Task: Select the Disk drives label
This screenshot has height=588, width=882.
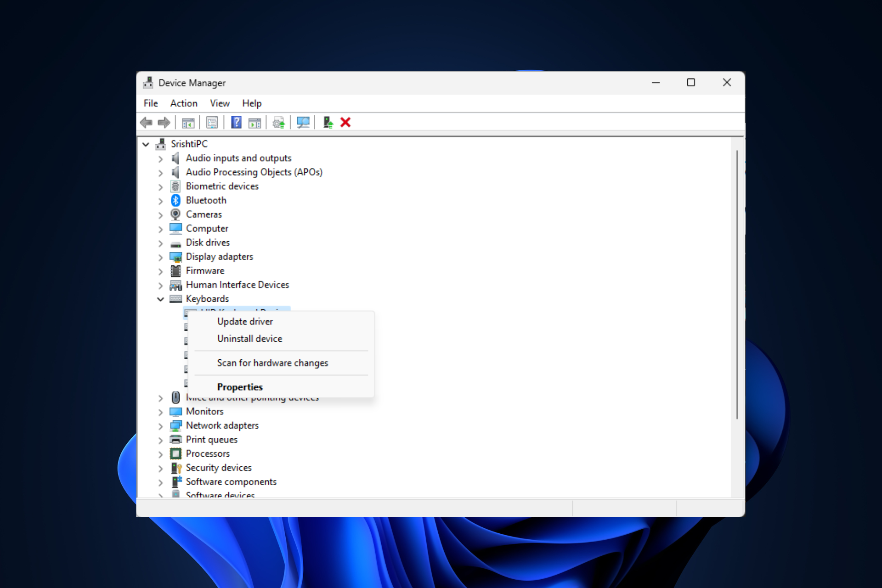Action: pyautogui.click(x=208, y=243)
